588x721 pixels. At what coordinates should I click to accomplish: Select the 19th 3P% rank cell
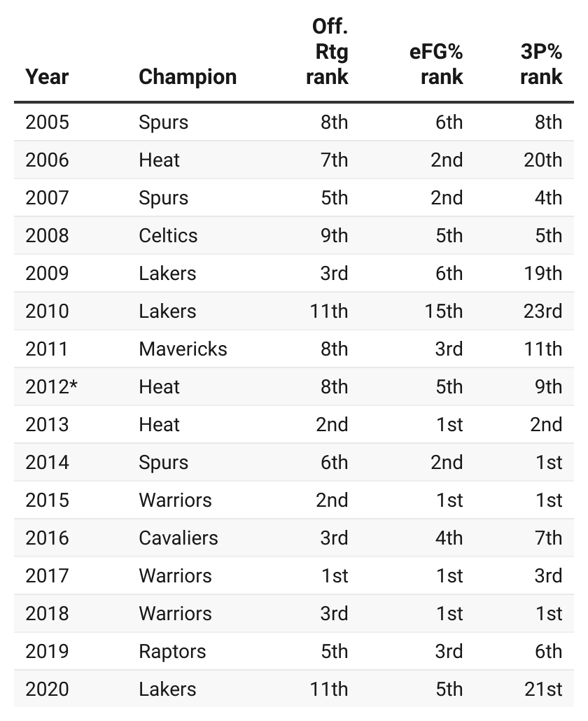click(543, 273)
